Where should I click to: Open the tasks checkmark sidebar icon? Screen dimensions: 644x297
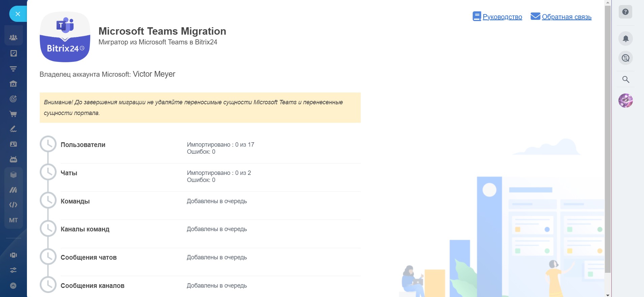(13, 53)
